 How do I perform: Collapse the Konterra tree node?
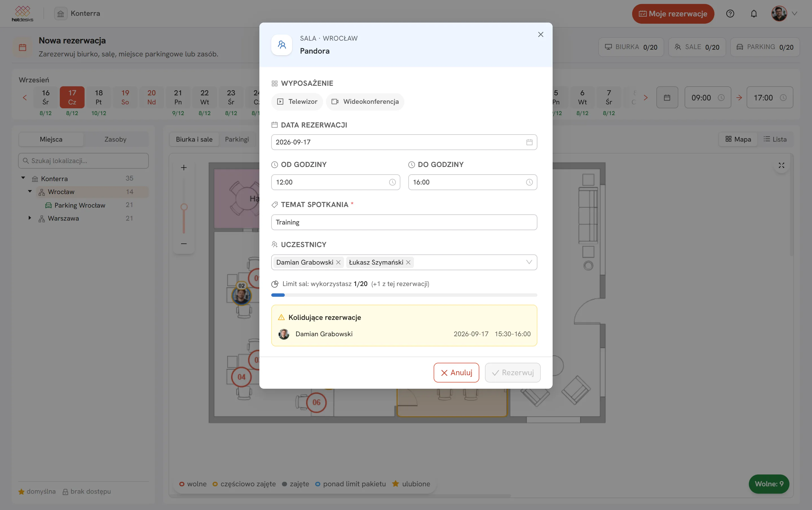23,178
